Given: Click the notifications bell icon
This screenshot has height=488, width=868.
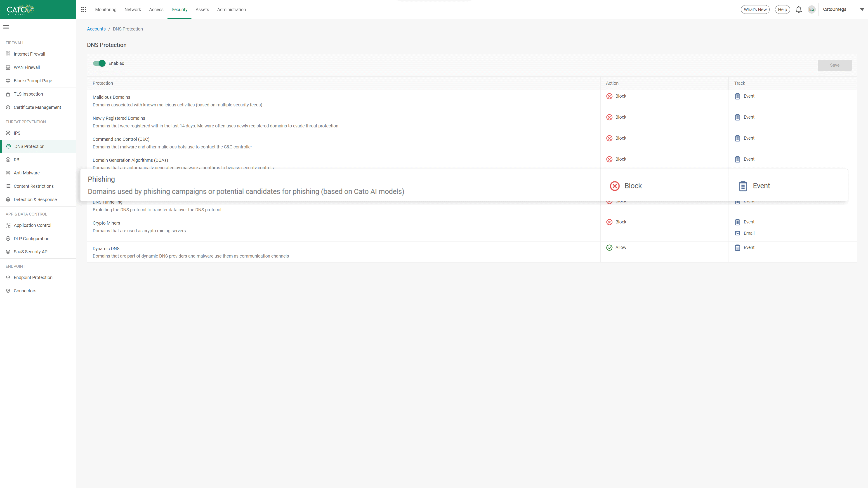Looking at the screenshot, I should pyautogui.click(x=799, y=9).
